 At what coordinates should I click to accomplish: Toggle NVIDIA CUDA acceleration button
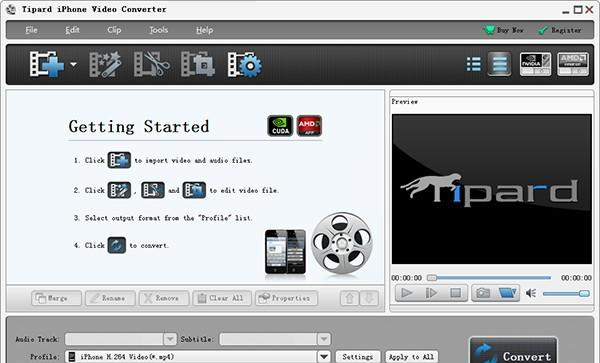click(535, 64)
